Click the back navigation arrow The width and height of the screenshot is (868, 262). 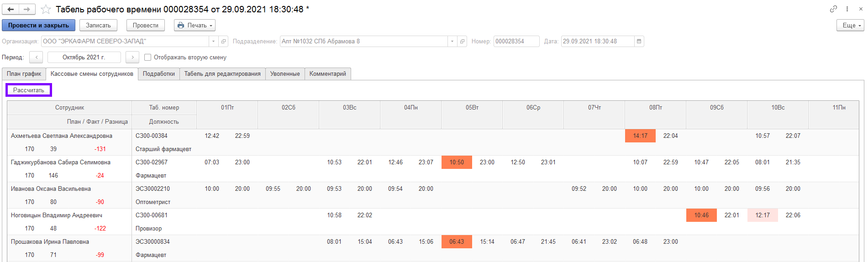11,9
